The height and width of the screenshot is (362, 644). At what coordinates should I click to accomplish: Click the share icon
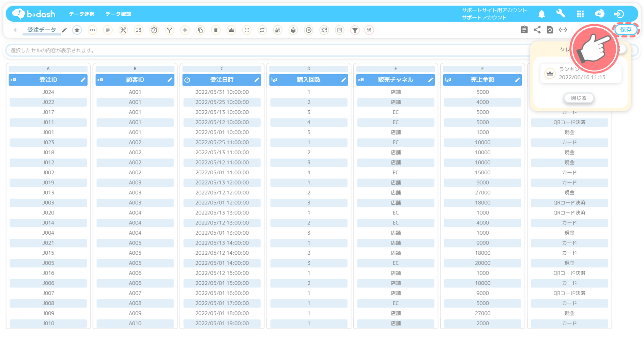pyautogui.click(x=537, y=30)
